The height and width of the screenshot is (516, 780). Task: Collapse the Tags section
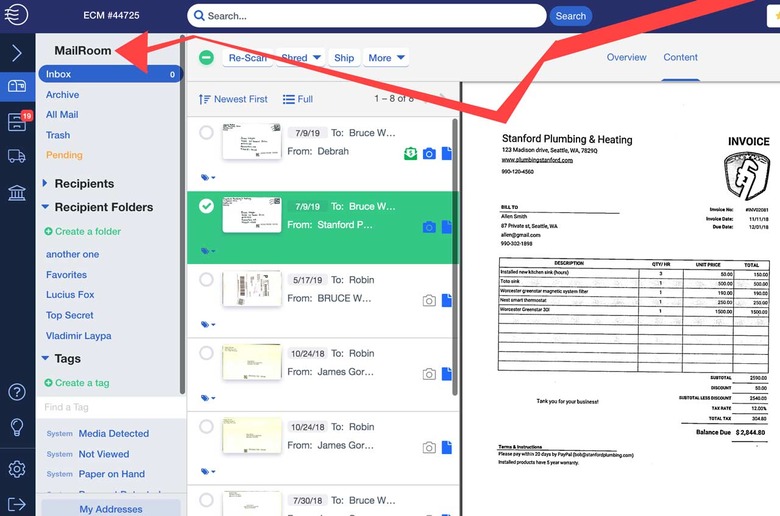45,358
